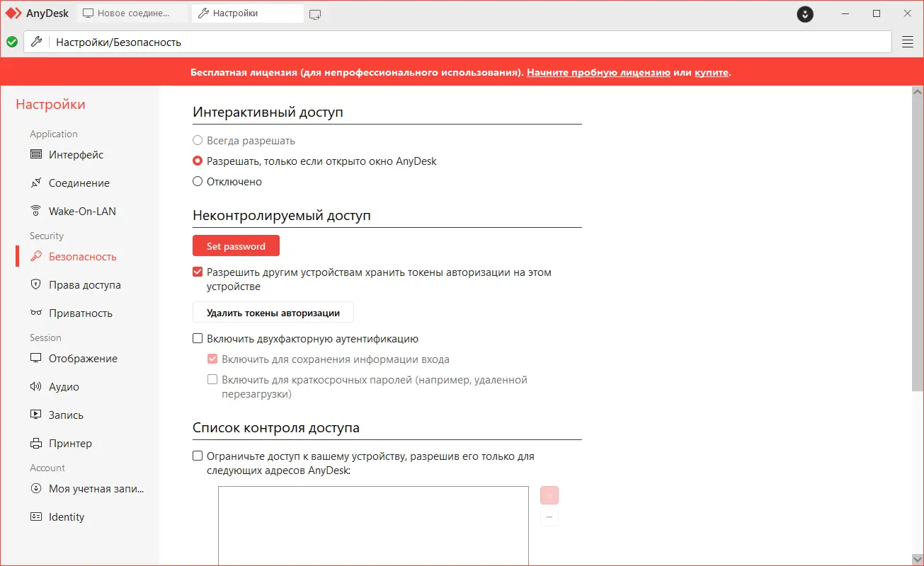Screen dimensions: 924x566
Task: Click the monitor icon for Отображение
Action: [x=36, y=358]
